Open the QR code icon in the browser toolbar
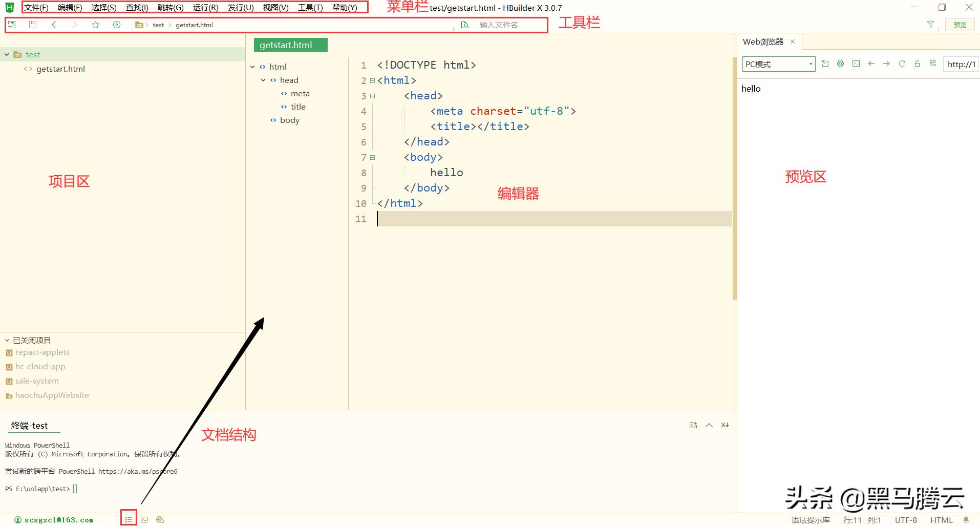The width and height of the screenshot is (980, 526). click(932, 64)
